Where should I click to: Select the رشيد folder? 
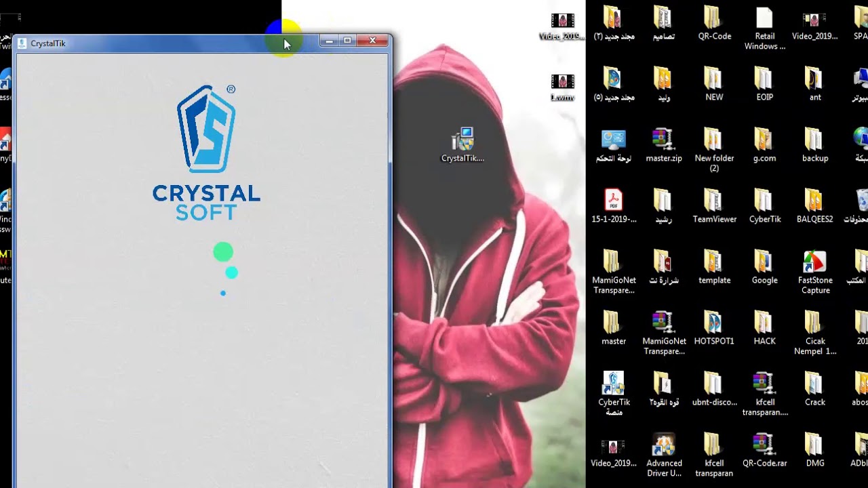pyautogui.click(x=663, y=207)
